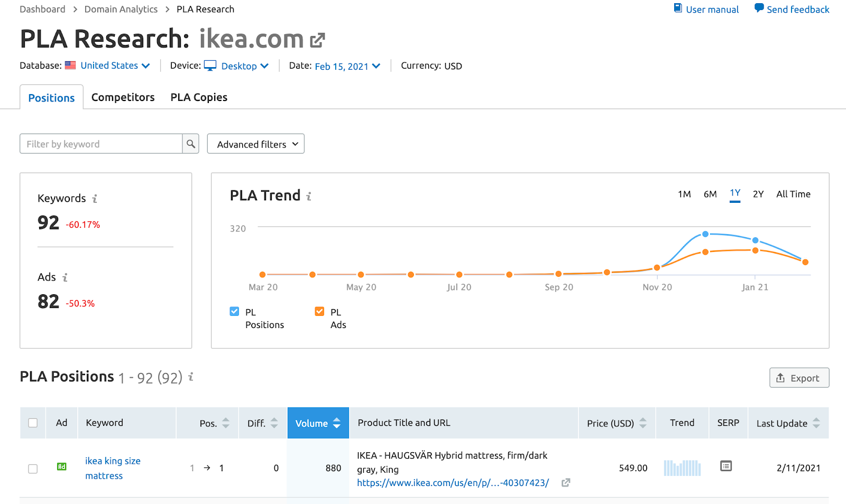The image size is (846, 504).
Task: Check the ikea king size mattress row
Action: pos(33,469)
